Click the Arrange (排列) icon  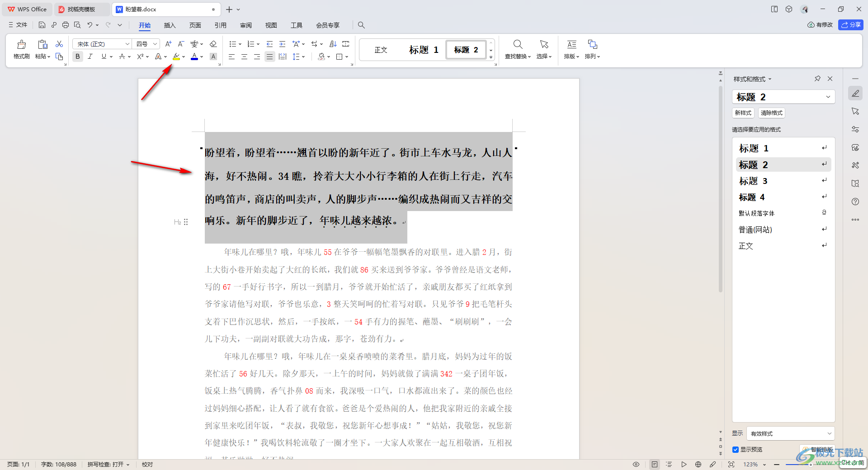pyautogui.click(x=593, y=44)
